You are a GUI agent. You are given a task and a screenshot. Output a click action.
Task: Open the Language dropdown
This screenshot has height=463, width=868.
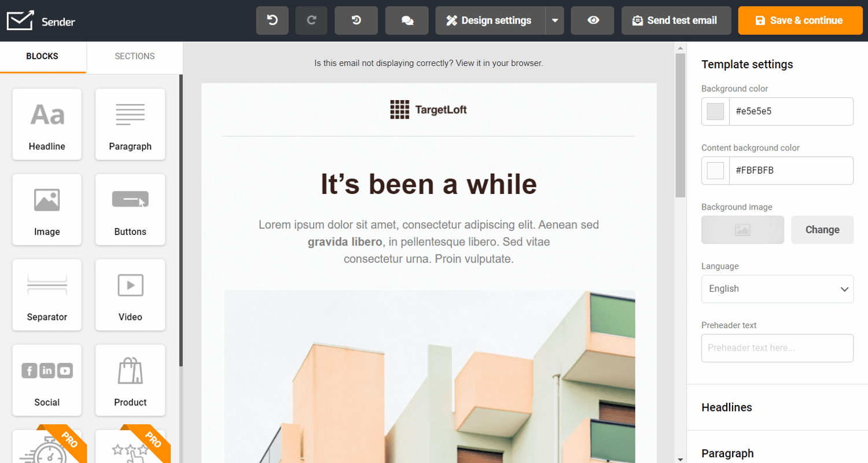777,289
